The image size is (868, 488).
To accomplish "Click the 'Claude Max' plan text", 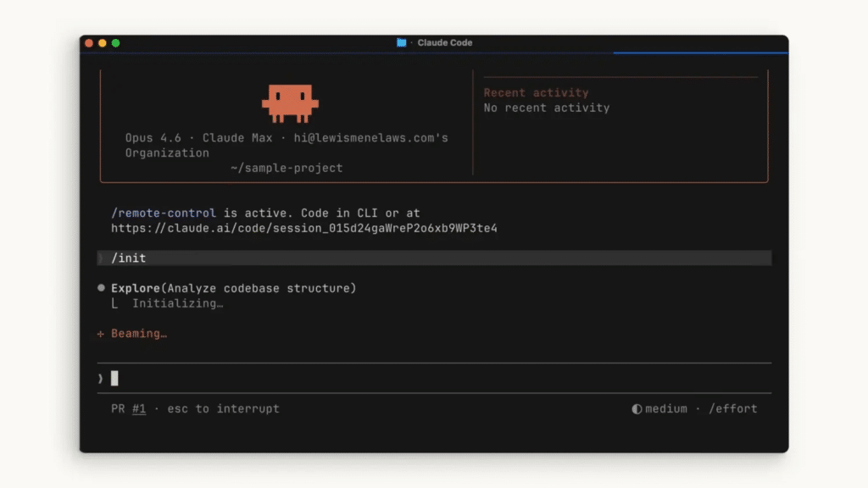I will tap(237, 138).
